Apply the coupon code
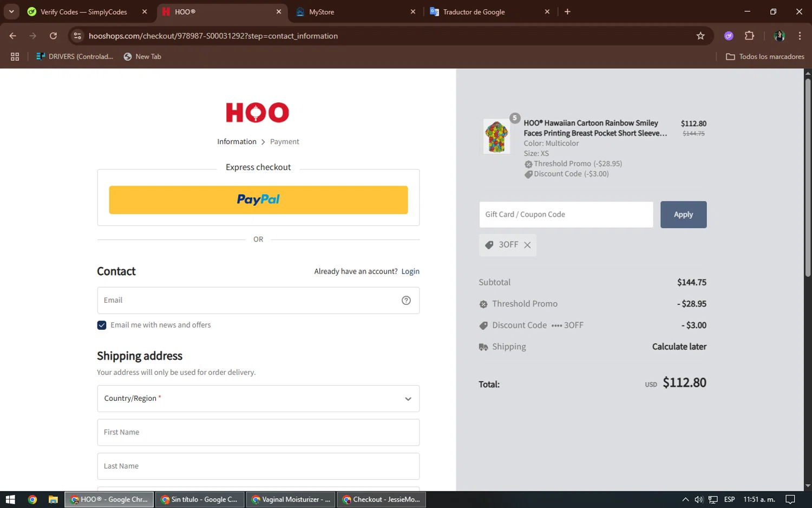Viewport: 812px width, 508px height. click(x=683, y=214)
